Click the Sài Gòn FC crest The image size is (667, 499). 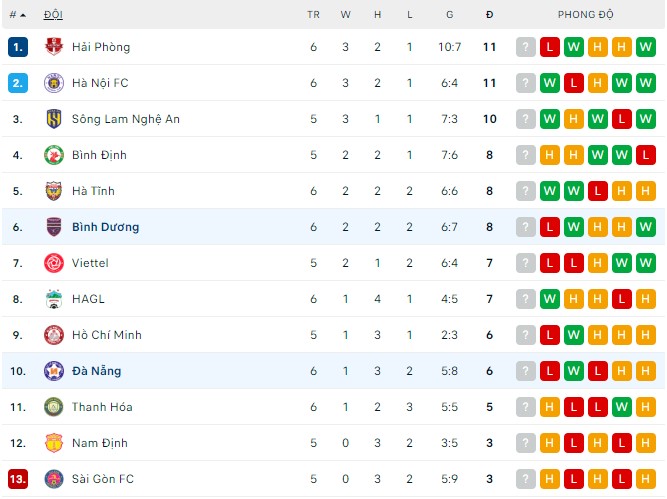(x=54, y=479)
